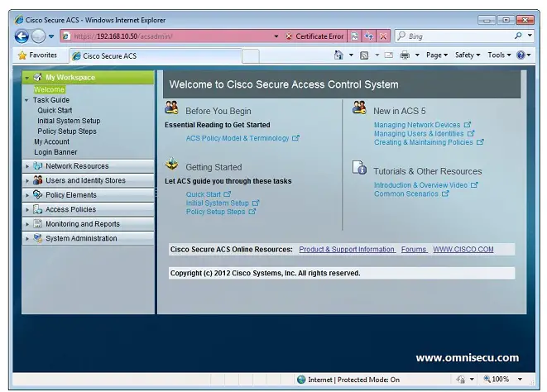Click the Network Resources icon
This screenshot has height=392, width=547.
(38, 166)
